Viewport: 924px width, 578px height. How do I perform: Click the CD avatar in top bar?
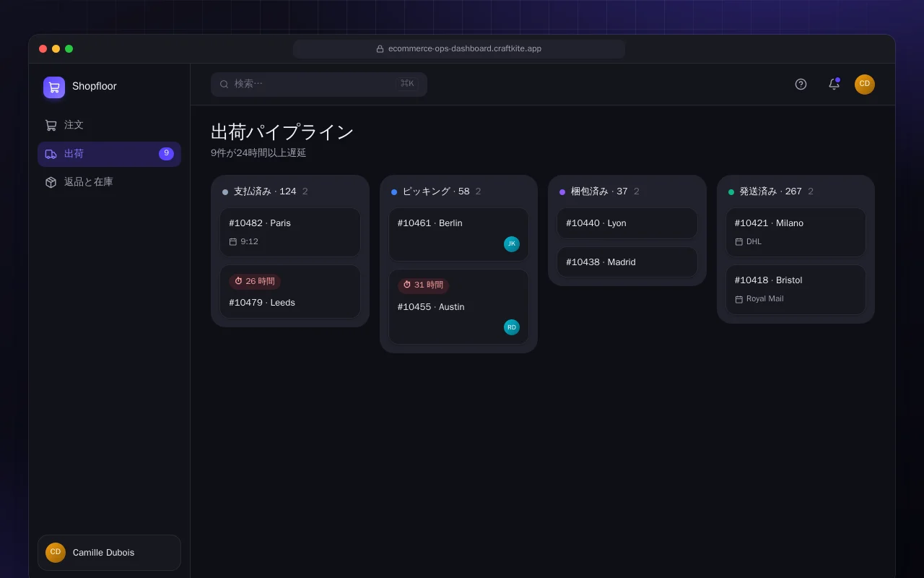[x=865, y=85]
